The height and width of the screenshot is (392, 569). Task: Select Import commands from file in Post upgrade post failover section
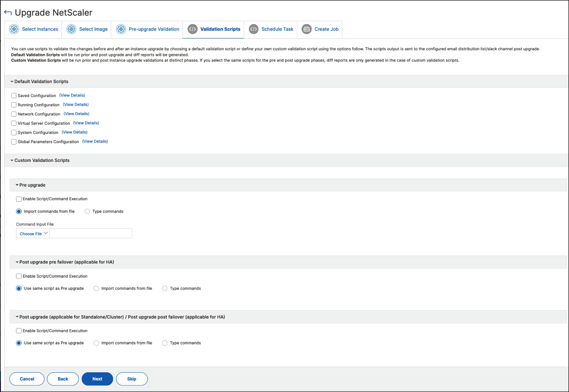coord(96,343)
